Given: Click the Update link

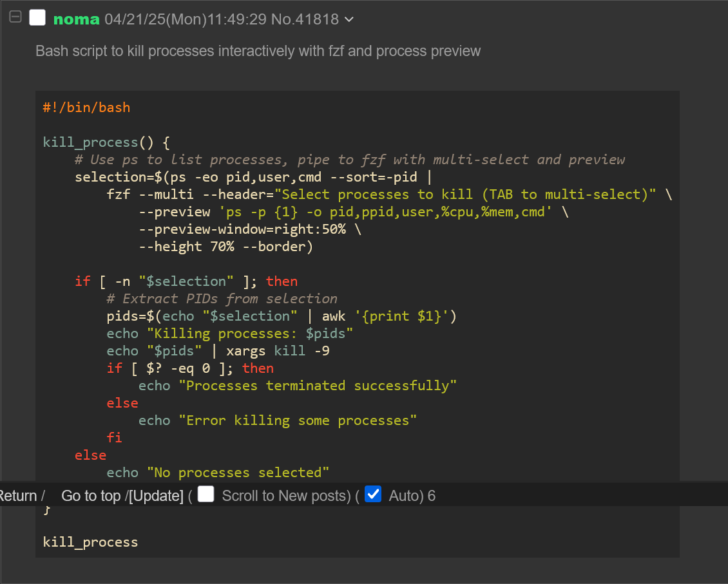Looking at the screenshot, I should coord(156,496).
